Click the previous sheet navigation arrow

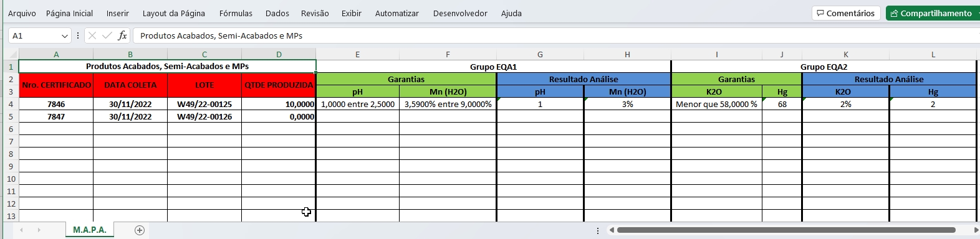(22, 230)
